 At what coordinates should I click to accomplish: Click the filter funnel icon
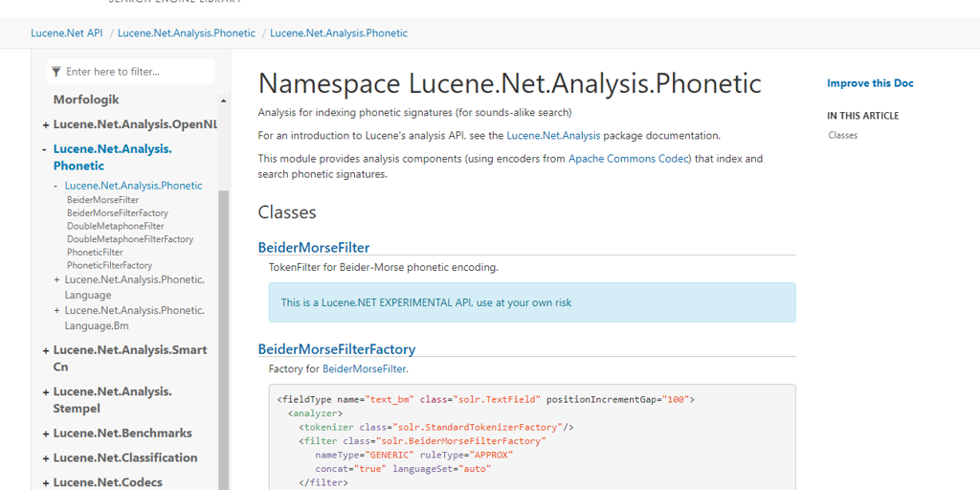pyautogui.click(x=56, y=72)
